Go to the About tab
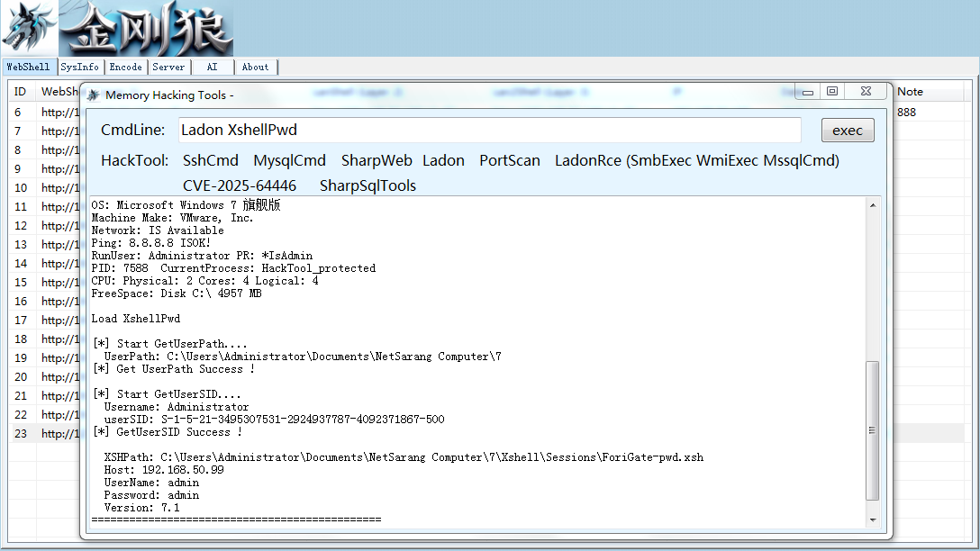 (x=256, y=67)
